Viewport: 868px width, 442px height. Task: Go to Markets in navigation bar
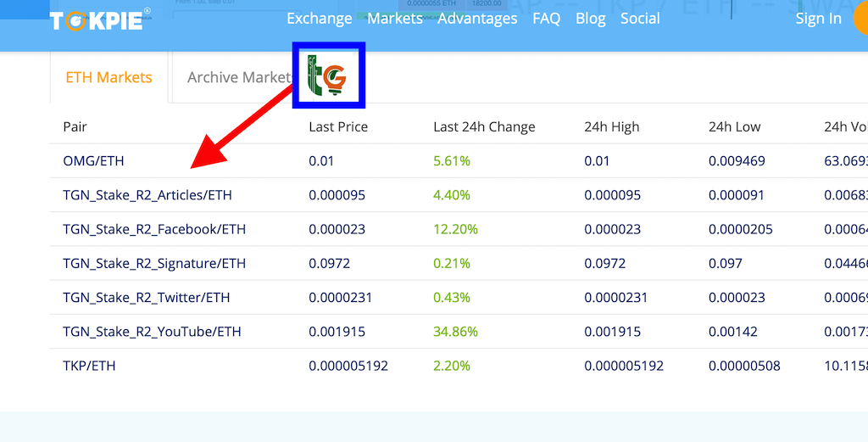pos(395,19)
